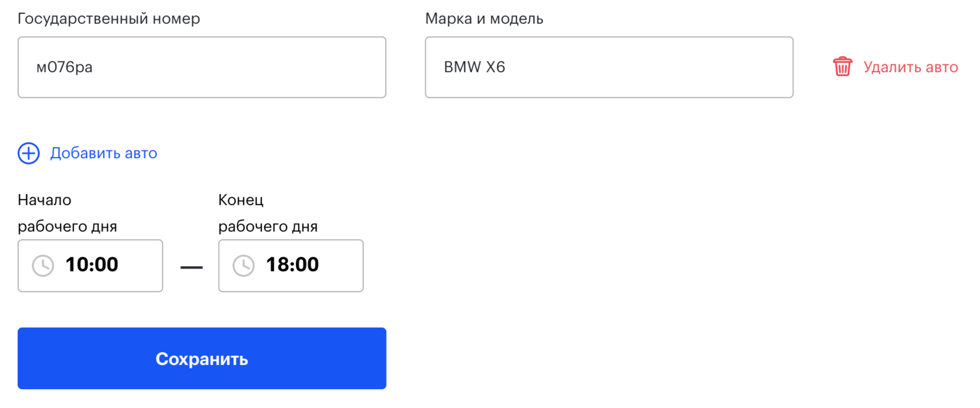Click the dash between the time fields
The height and width of the screenshot is (408, 980).
pos(191,267)
